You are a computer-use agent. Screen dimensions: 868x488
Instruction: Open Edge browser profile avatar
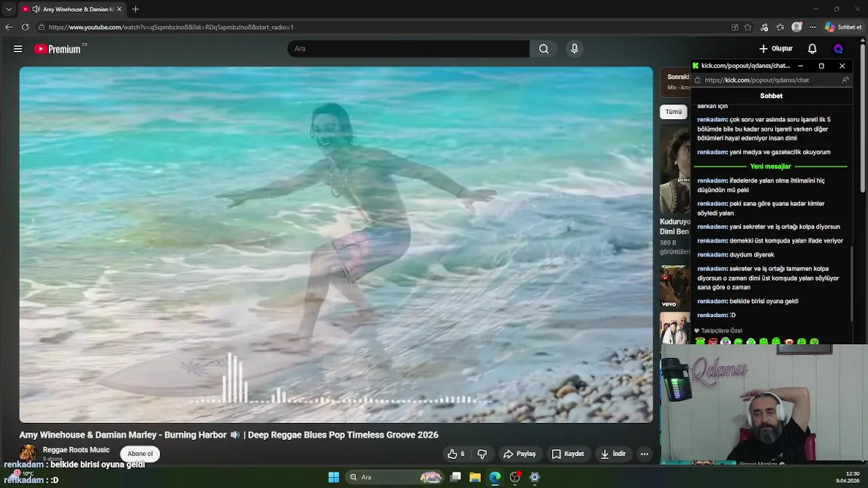(797, 27)
